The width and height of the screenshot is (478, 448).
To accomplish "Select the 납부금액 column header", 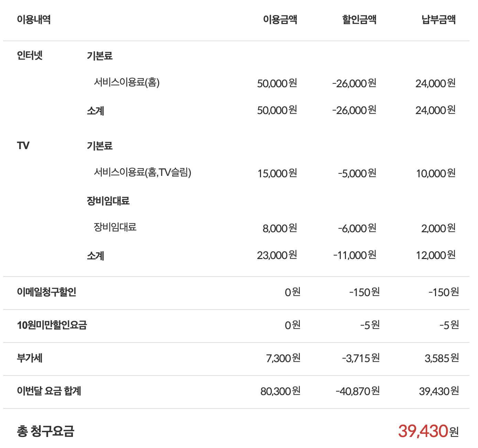I will pos(438,20).
